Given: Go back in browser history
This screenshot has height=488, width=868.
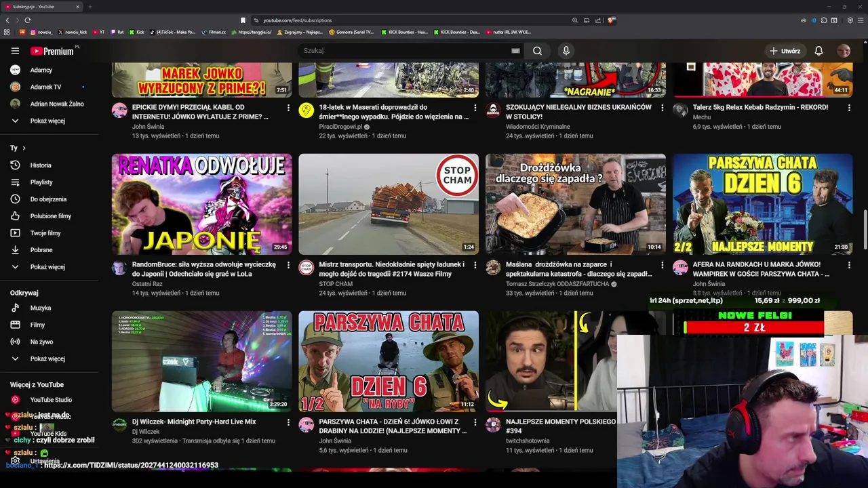Looking at the screenshot, I should [x=7, y=20].
